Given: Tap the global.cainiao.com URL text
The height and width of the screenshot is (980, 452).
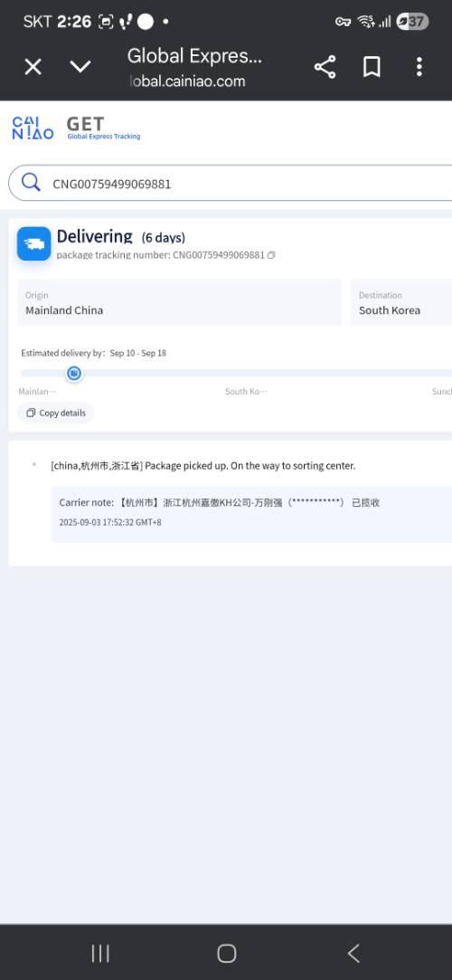Looking at the screenshot, I should (x=188, y=81).
